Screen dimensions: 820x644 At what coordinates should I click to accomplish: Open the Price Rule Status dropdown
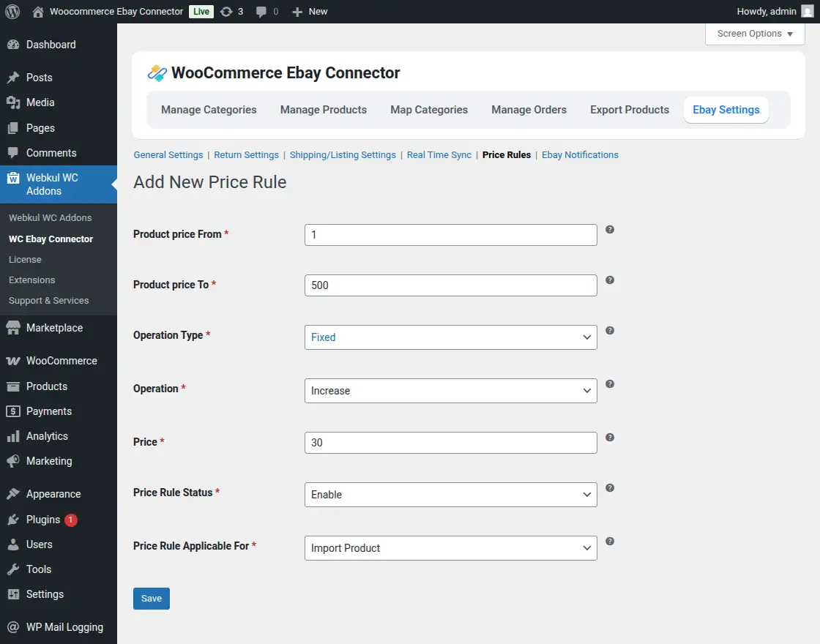point(451,495)
